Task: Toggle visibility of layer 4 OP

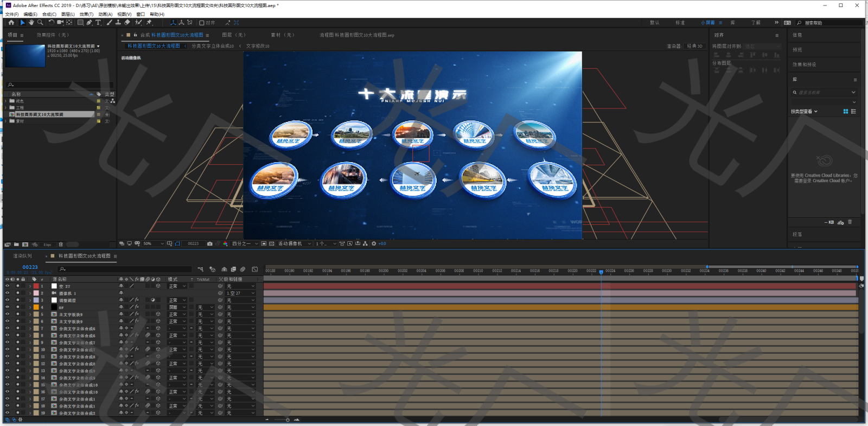Action: (7, 307)
